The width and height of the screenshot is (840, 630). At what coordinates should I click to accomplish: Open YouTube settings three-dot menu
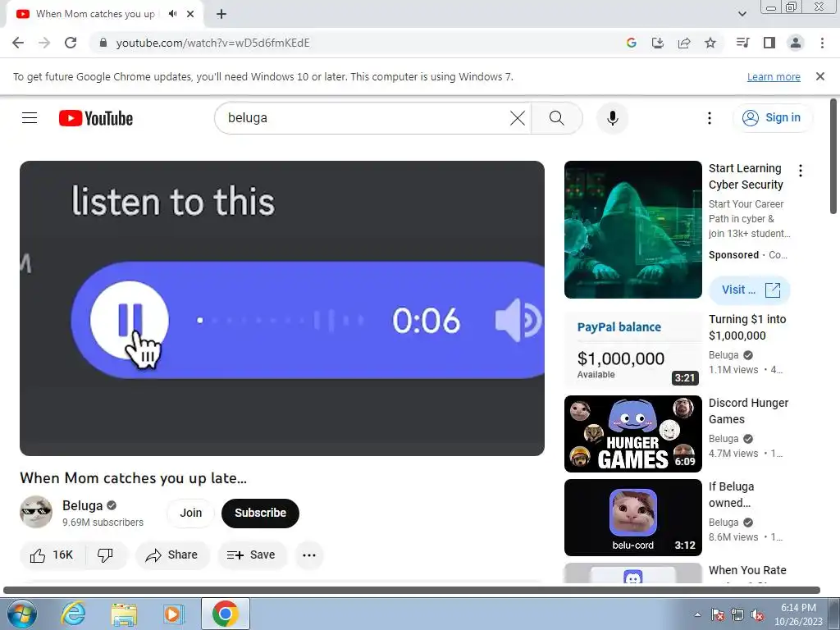[x=710, y=118]
